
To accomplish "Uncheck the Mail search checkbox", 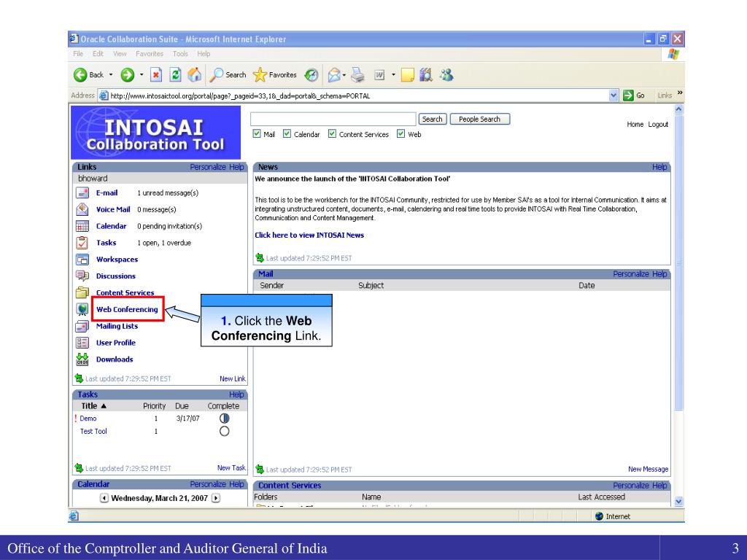I will coord(257,134).
